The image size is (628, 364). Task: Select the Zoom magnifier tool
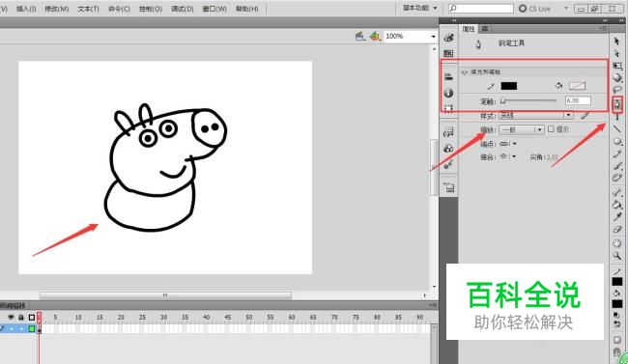point(616,256)
